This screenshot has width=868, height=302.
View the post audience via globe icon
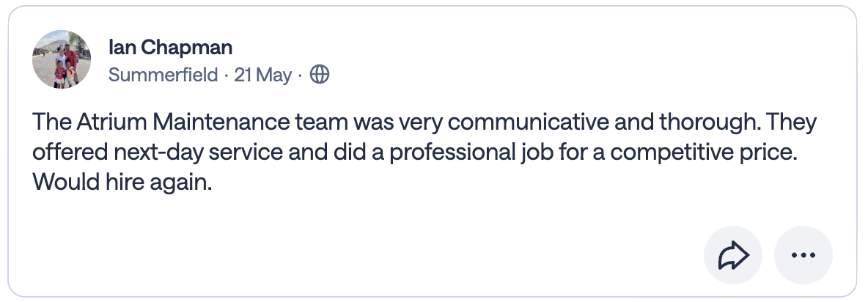[320, 74]
